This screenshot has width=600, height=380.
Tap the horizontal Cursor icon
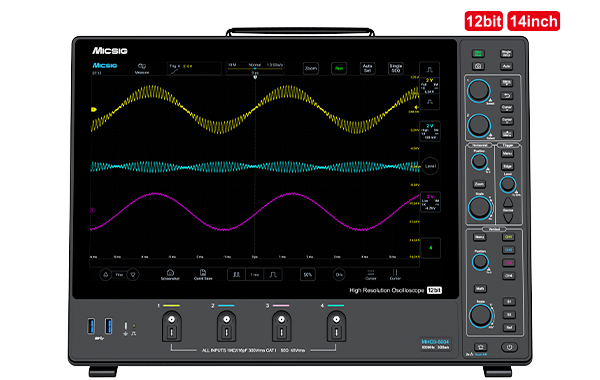pyautogui.click(x=370, y=274)
